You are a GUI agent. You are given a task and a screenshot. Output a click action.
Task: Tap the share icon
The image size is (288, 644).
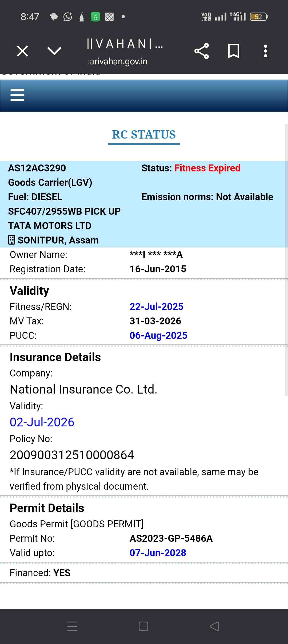[x=202, y=51]
